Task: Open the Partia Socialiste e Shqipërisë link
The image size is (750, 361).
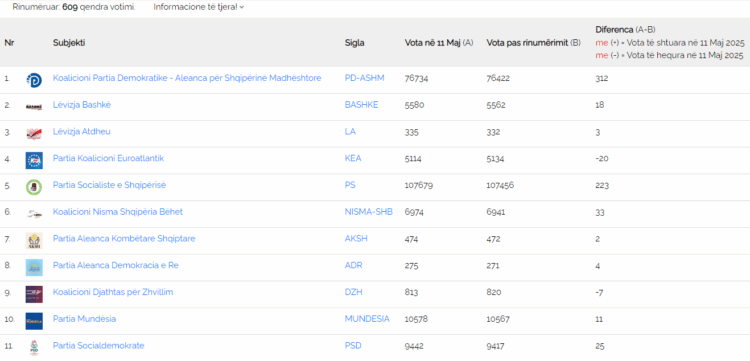Action: [110, 185]
